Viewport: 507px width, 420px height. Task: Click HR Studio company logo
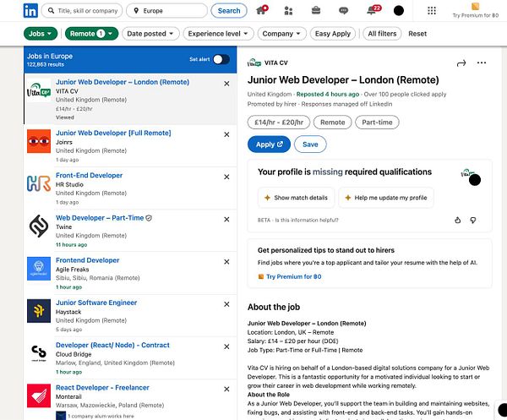tap(39, 183)
